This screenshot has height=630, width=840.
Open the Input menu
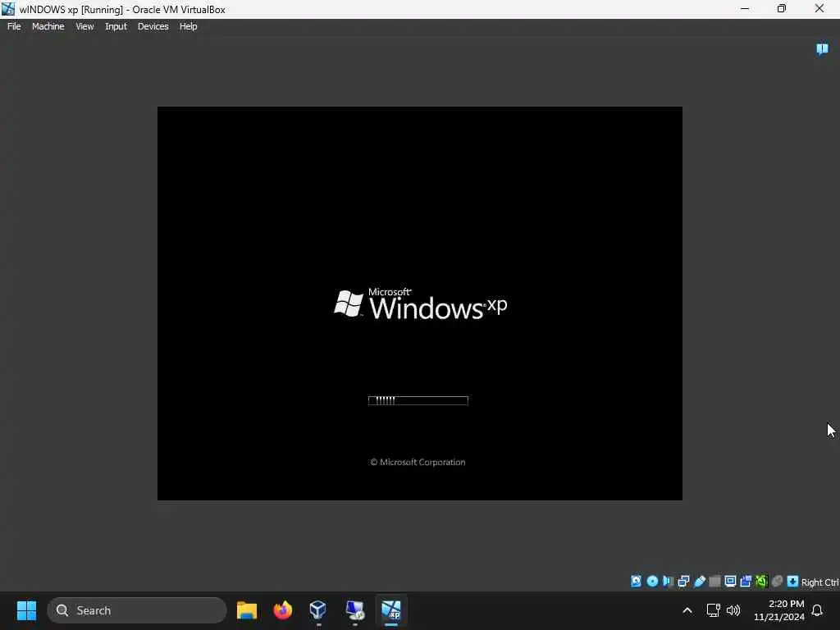(116, 26)
